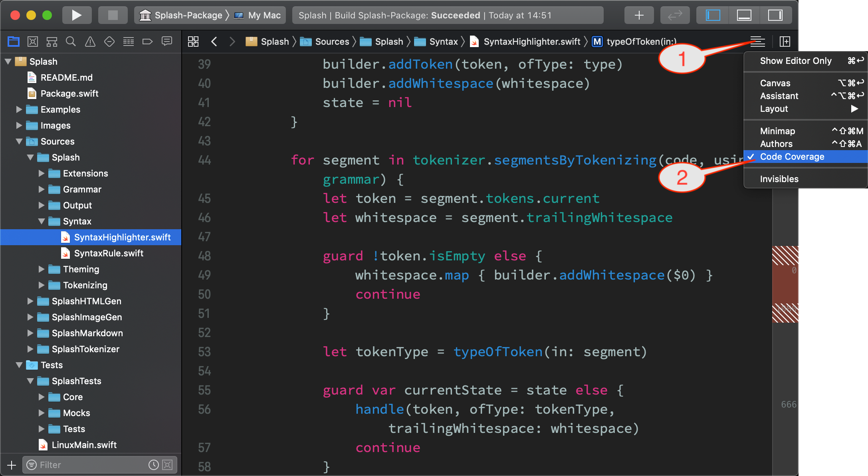
Task: Select the SplashMarkdown folder
Action: tap(91, 333)
